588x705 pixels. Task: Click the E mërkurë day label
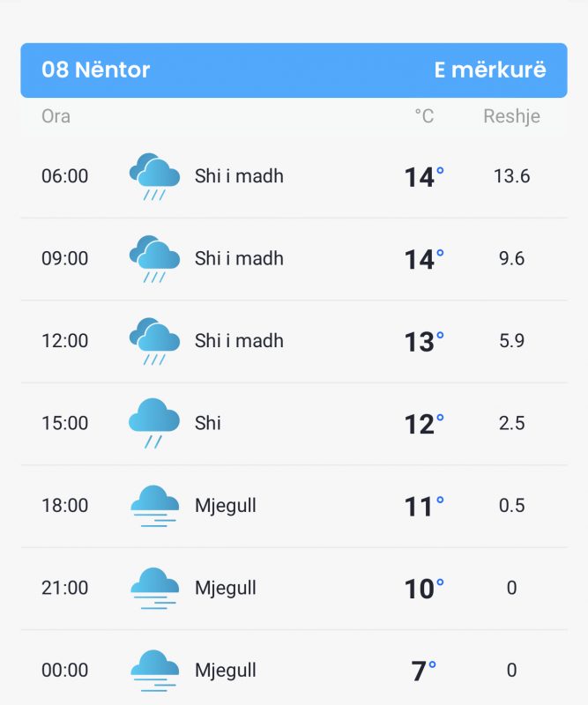coord(490,70)
